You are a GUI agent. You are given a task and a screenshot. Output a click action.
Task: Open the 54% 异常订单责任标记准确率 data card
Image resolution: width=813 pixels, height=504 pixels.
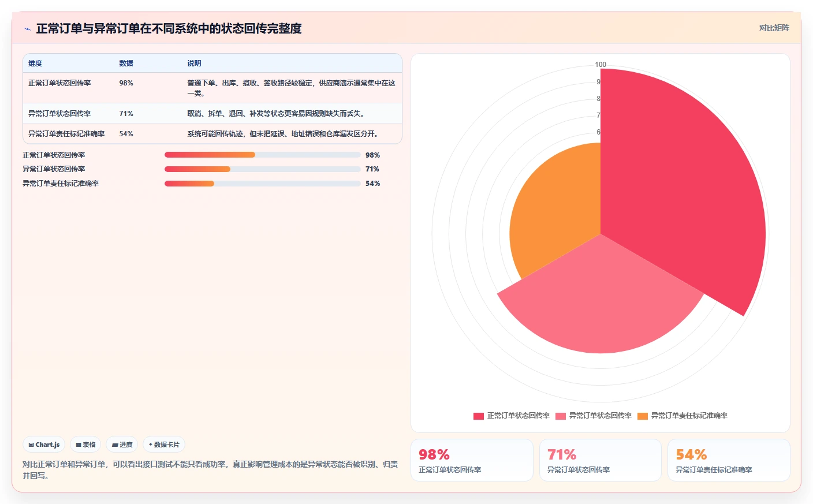tap(729, 460)
